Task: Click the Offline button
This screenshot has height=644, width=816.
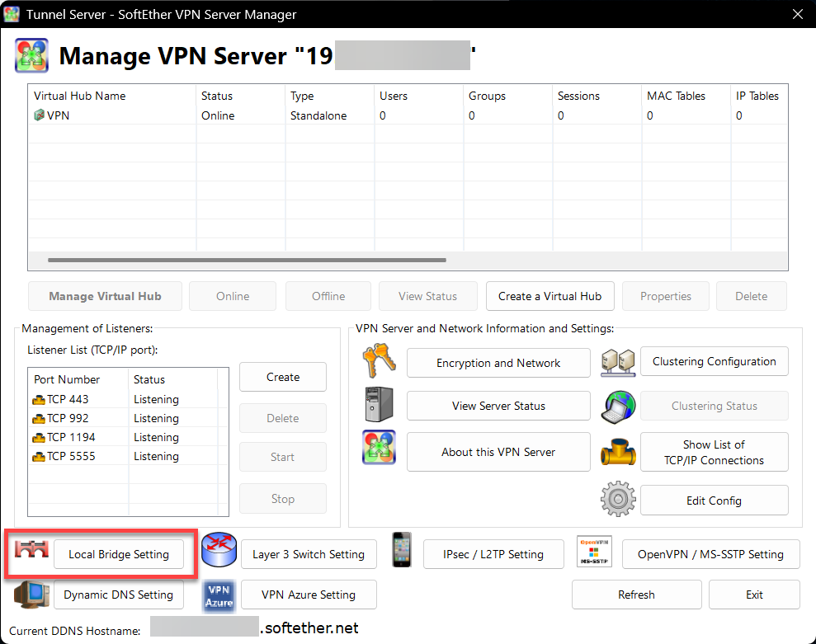Action: (x=328, y=296)
